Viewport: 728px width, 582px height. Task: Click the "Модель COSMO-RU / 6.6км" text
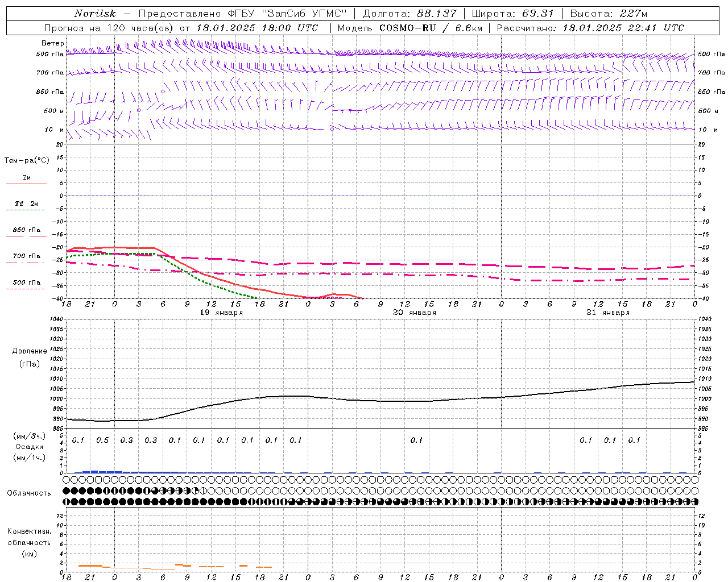click(410, 28)
